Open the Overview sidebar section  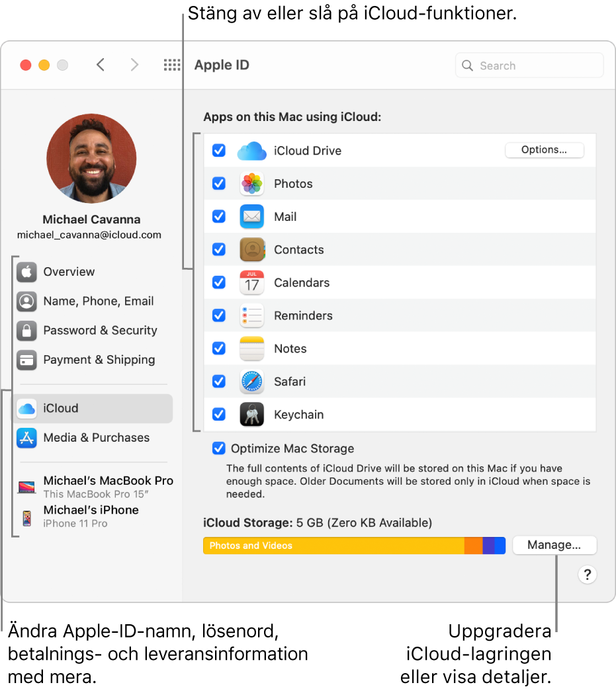point(69,272)
